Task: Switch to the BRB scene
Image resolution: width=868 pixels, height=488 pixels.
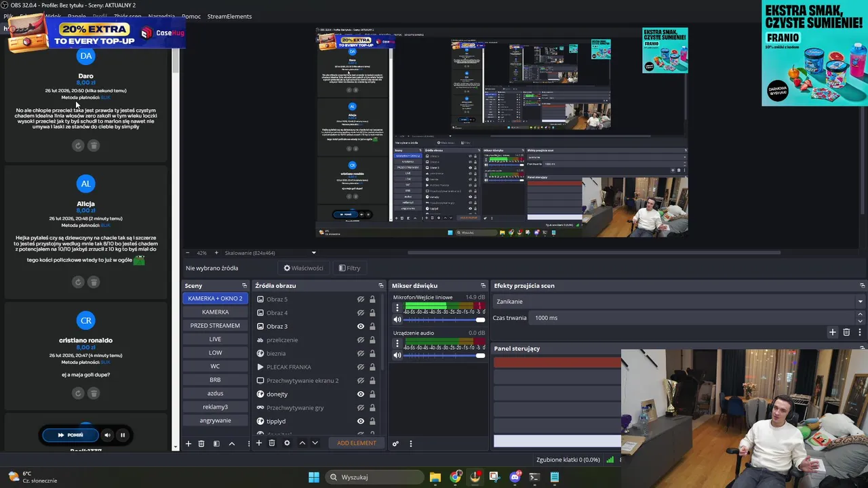Action: 215,380
